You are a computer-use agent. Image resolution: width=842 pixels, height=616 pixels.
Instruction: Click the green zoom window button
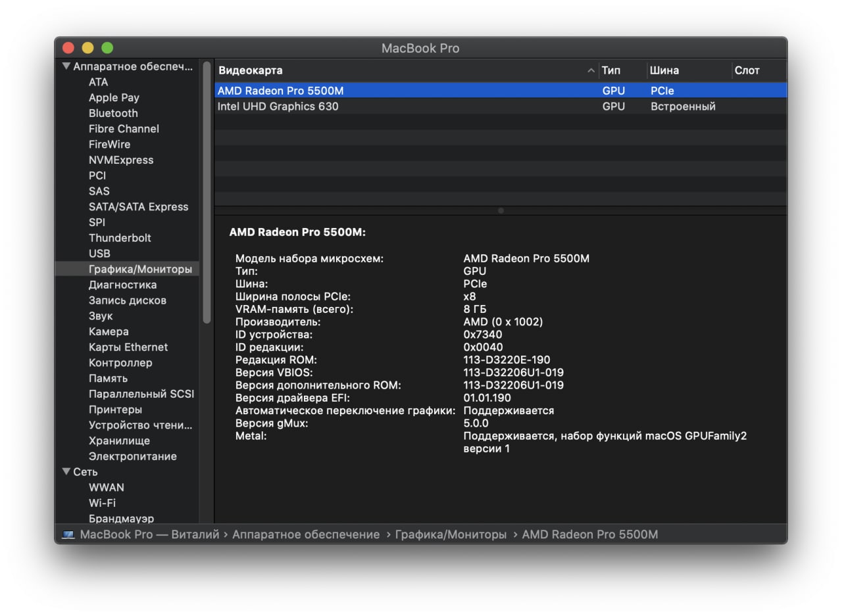click(x=107, y=48)
